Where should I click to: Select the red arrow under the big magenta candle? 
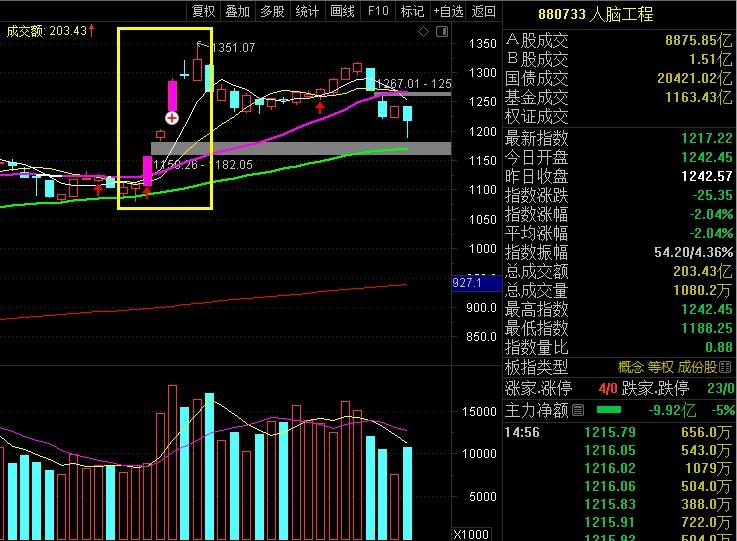coord(147,193)
